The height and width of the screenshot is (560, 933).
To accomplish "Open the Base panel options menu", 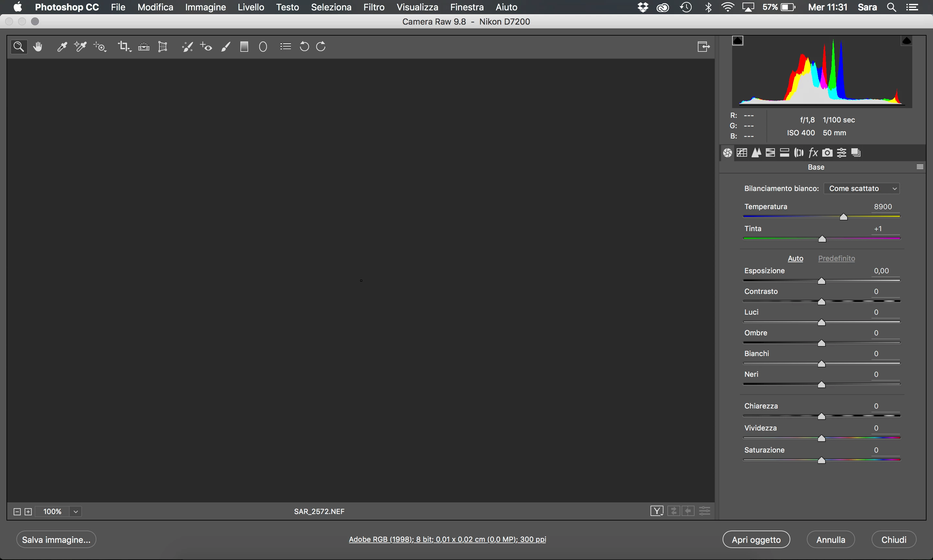I will point(920,167).
